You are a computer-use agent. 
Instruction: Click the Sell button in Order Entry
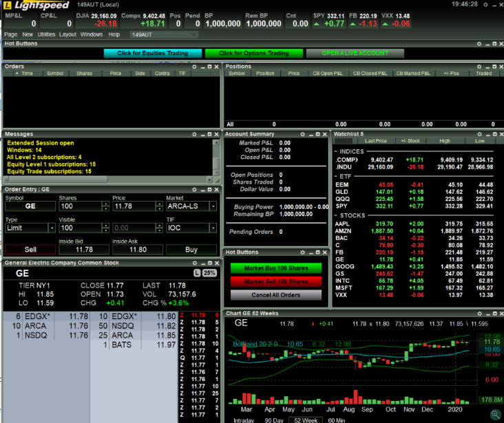(30, 250)
